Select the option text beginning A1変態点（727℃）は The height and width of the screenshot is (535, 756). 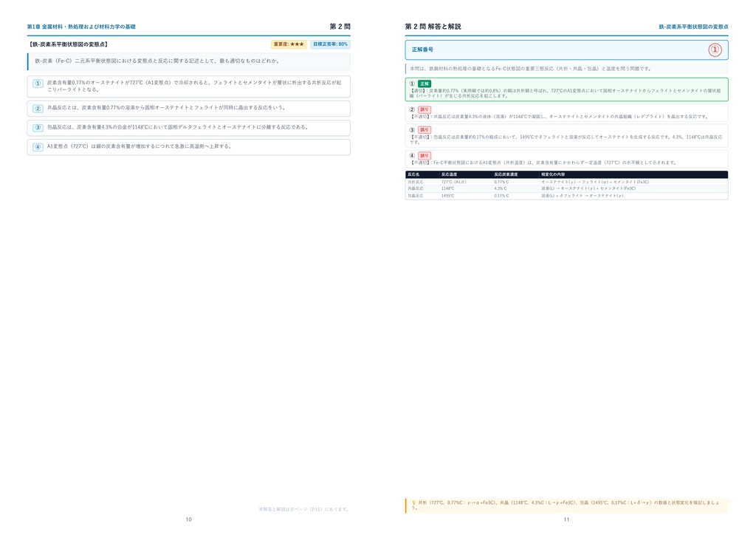[140, 146]
